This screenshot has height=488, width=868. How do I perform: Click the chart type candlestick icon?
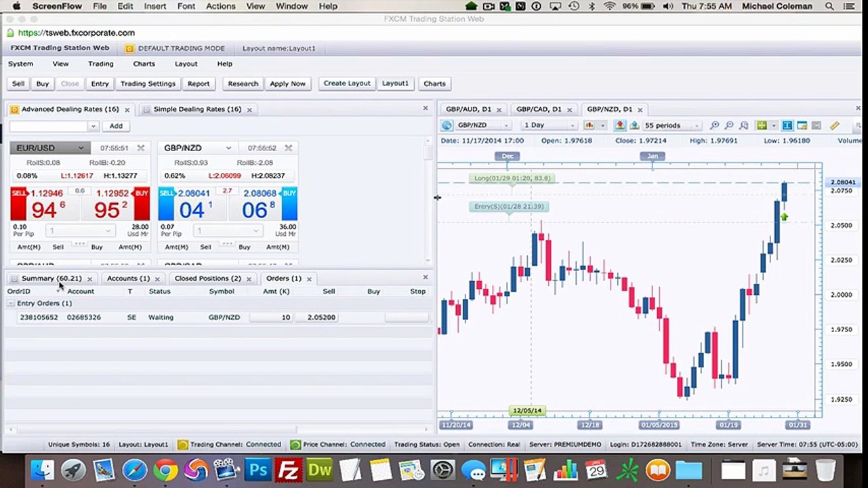pyautogui.click(x=589, y=125)
